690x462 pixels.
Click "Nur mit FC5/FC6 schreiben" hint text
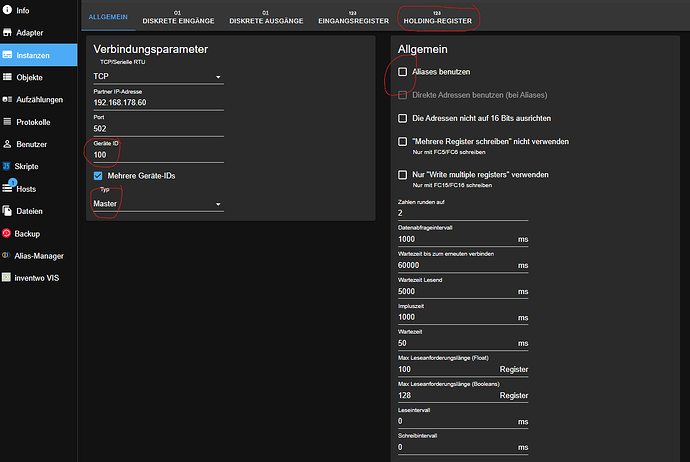[x=449, y=152]
